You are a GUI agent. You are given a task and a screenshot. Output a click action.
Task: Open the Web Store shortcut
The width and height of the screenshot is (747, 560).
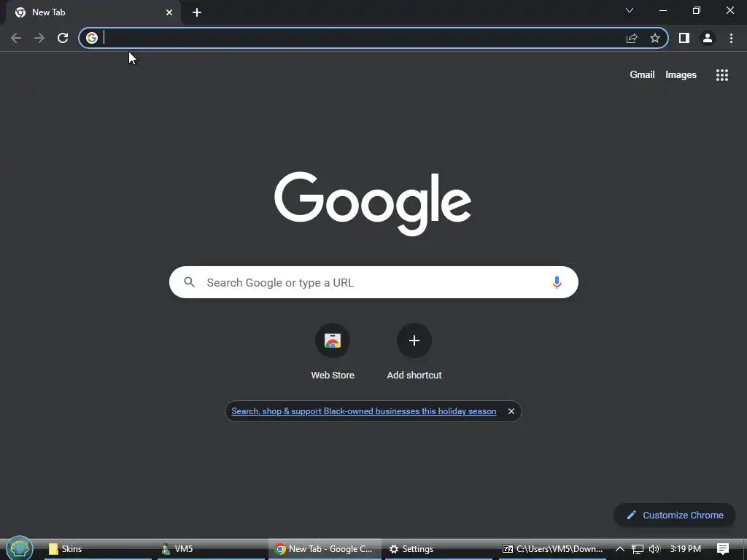333,351
